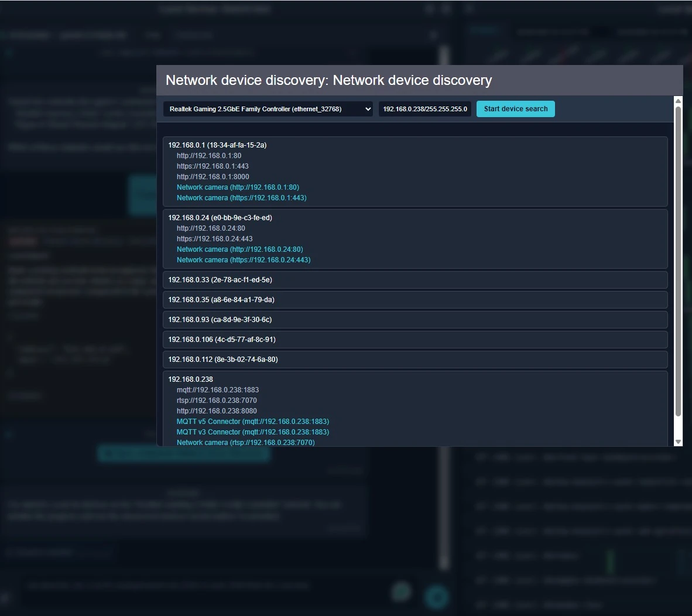
Task: Click address http://192.168.0.24:80 text
Action: click(211, 228)
